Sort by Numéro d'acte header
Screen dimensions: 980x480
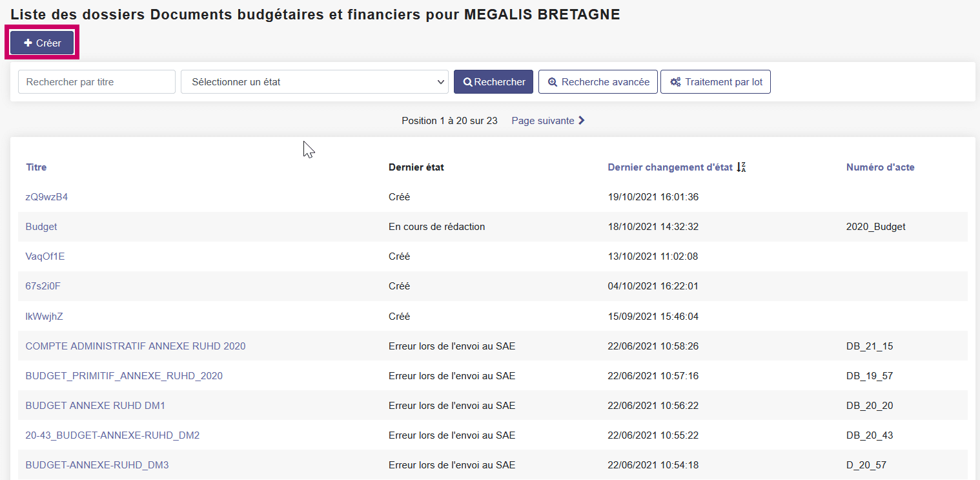[880, 167]
